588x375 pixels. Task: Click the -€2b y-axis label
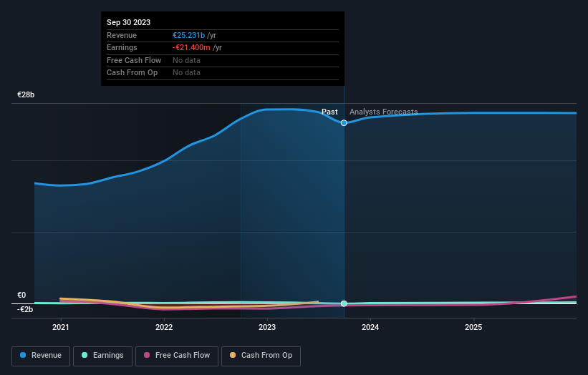(25, 309)
